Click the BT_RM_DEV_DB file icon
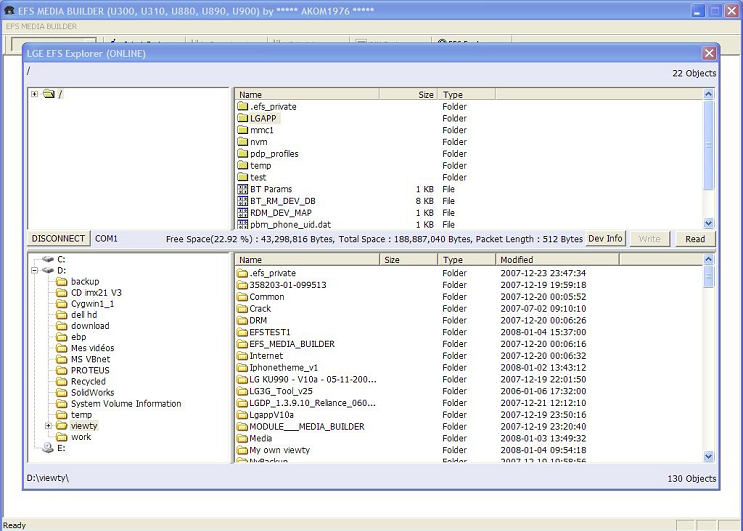Image resolution: width=743 pixels, height=531 pixels. click(x=242, y=201)
